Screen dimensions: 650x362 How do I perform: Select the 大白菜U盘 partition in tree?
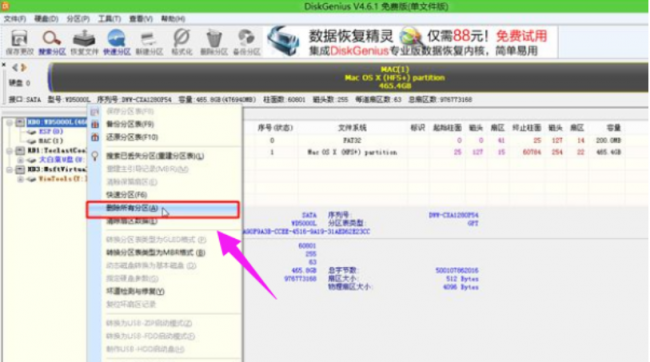click(x=61, y=160)
